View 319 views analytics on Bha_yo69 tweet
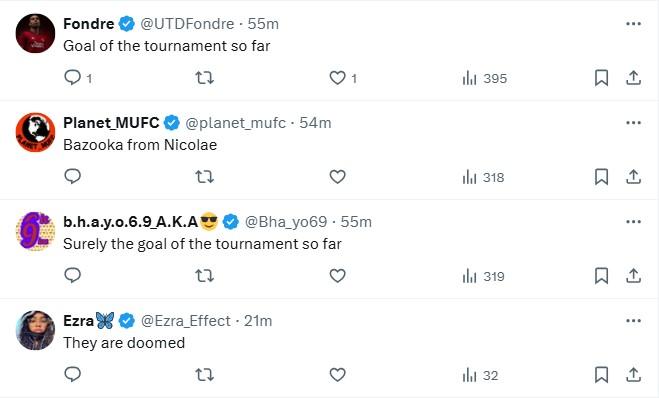Screen dimensions: 659x398 (483, 276)
